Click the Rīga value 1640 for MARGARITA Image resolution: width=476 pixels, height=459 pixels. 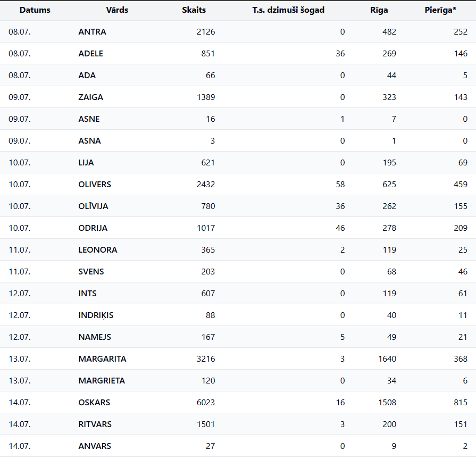click(387, 359)
